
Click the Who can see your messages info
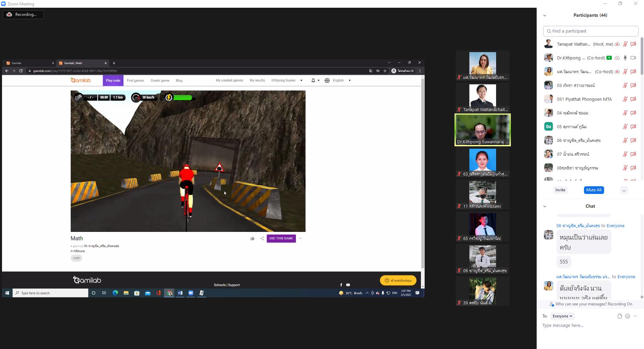pyautogui.click(x=590, y=304)
